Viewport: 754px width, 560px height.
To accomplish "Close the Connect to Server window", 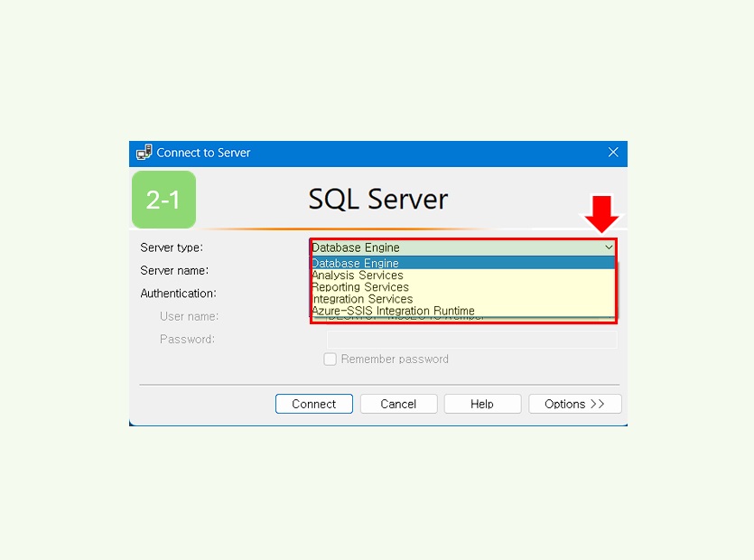I will 613,153.
